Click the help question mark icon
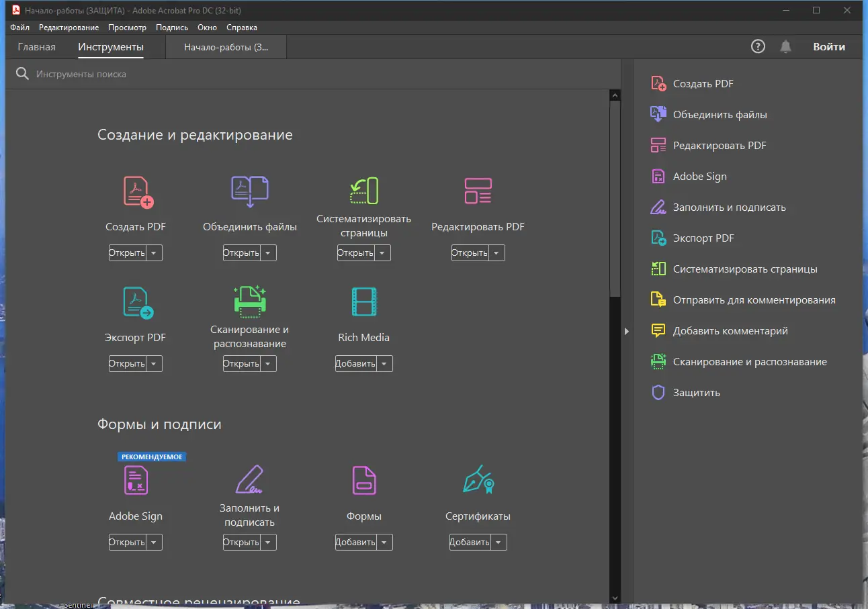 click(758, 47)
